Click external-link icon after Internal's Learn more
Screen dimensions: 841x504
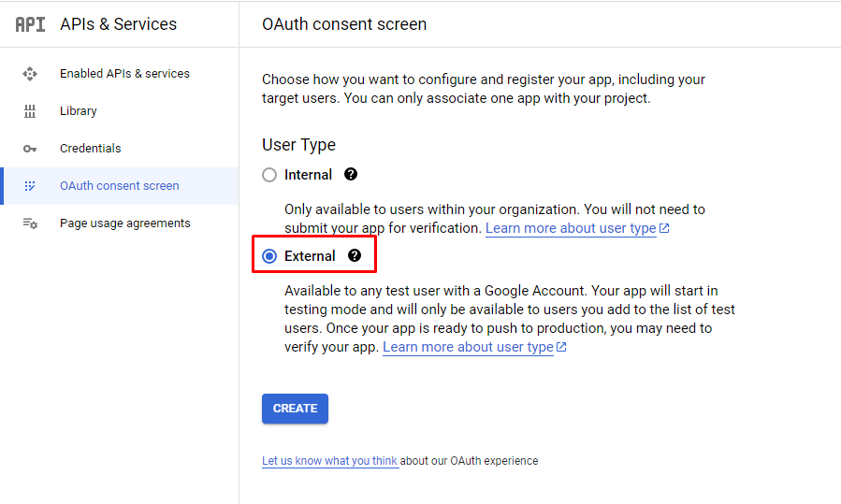pyautogui.click(x=664, y=228)
